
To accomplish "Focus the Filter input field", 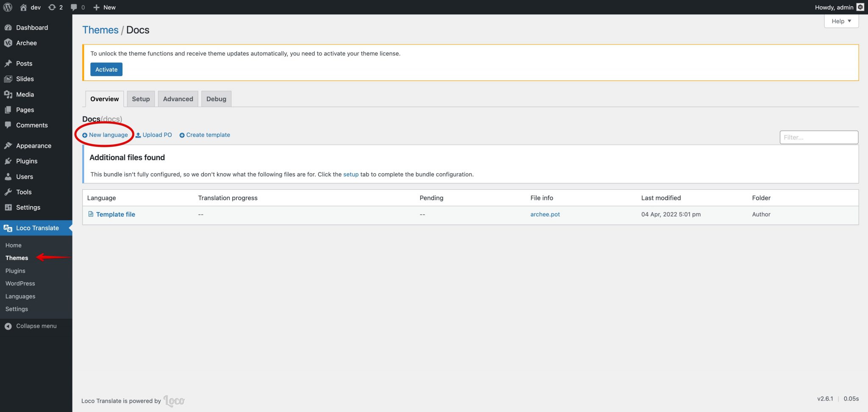I will pos(819,137).
